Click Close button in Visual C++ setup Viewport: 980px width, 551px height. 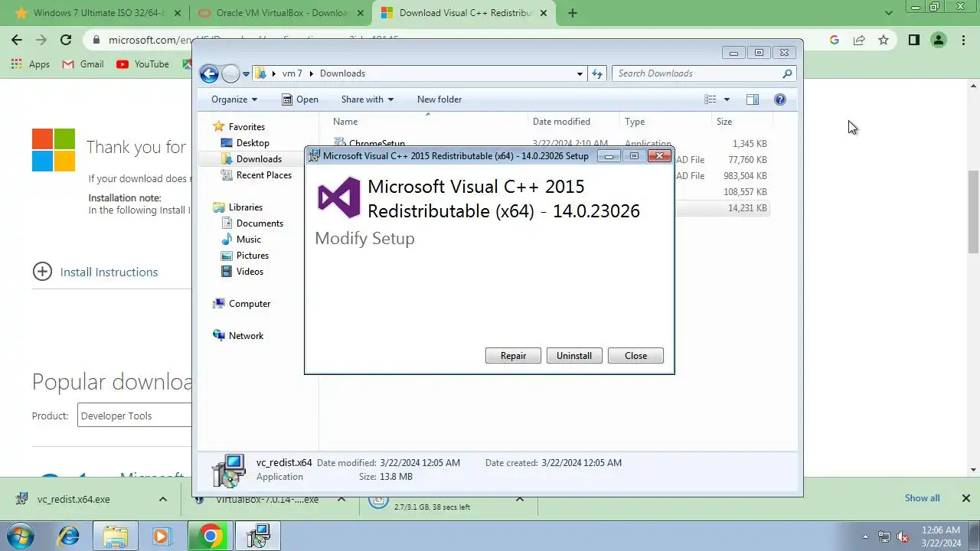pos(635,356)
